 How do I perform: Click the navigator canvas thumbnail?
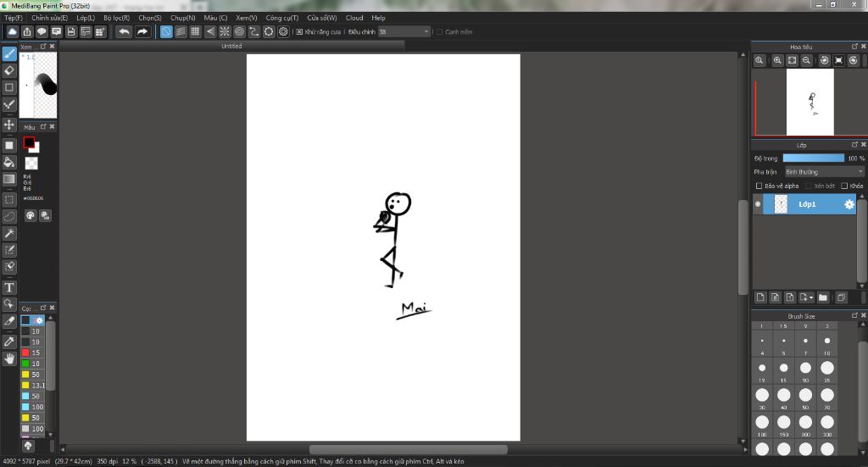(810, 103)
